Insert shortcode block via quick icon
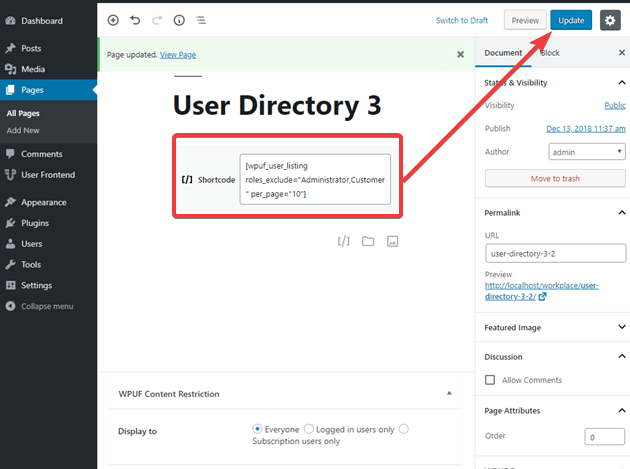The height and width of the screenshot is (469, 630). [343, 241]
